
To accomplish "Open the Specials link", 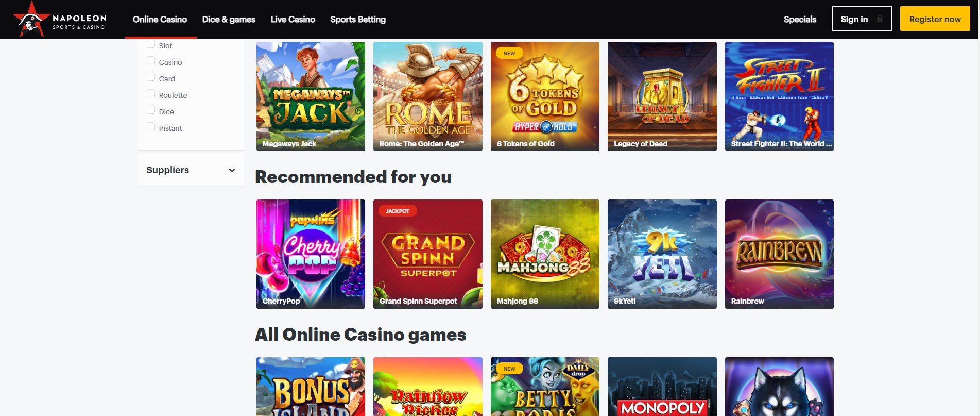I will (x=800, y=20).
